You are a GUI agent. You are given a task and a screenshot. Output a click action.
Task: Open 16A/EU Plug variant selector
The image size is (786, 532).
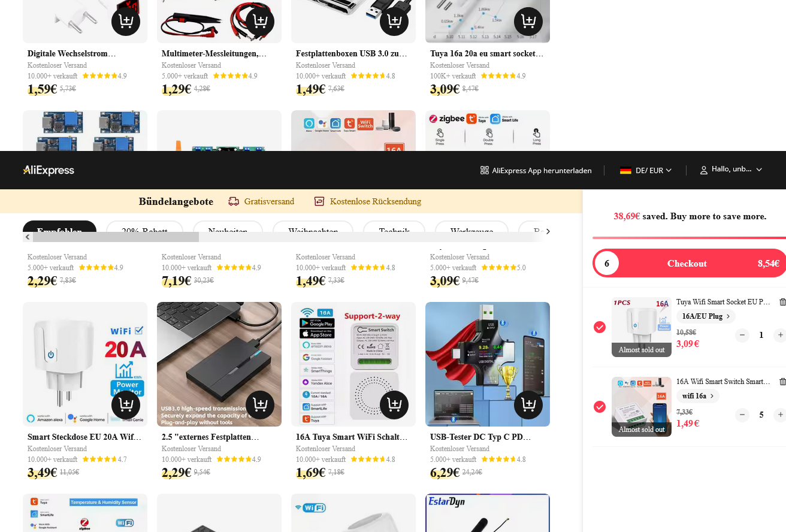706,316
